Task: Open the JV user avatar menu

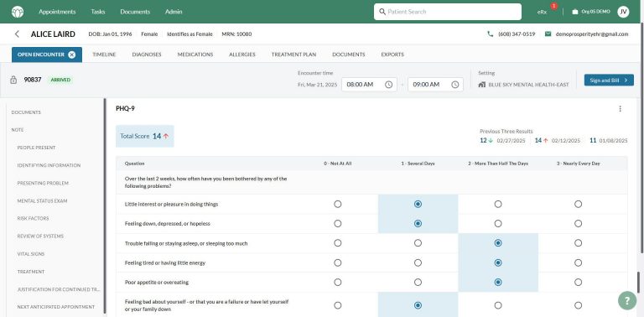Action: [623, 12]
